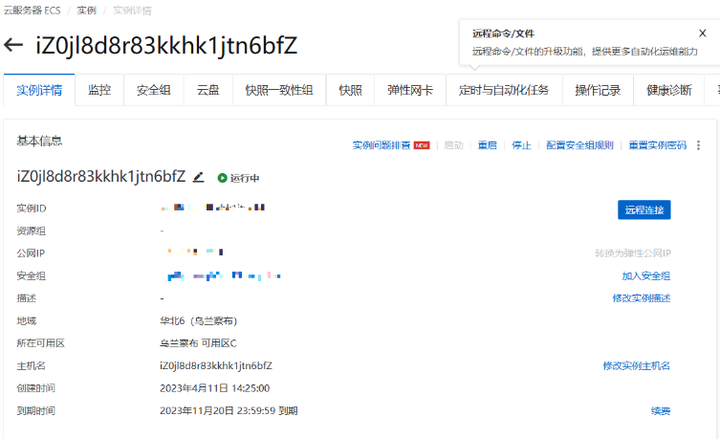Click the 重启 action link
Screen dimensions: 720x439
click(487, 145)
